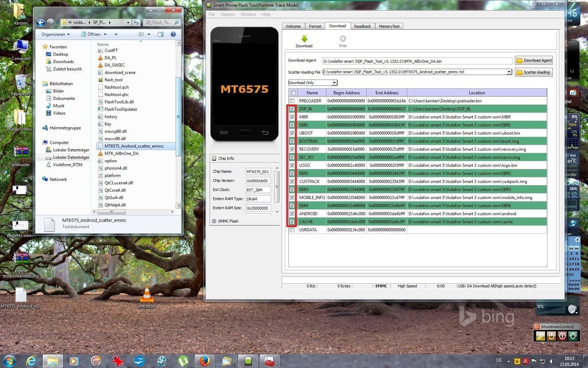Switch to the Readback tab

point(362,26)
